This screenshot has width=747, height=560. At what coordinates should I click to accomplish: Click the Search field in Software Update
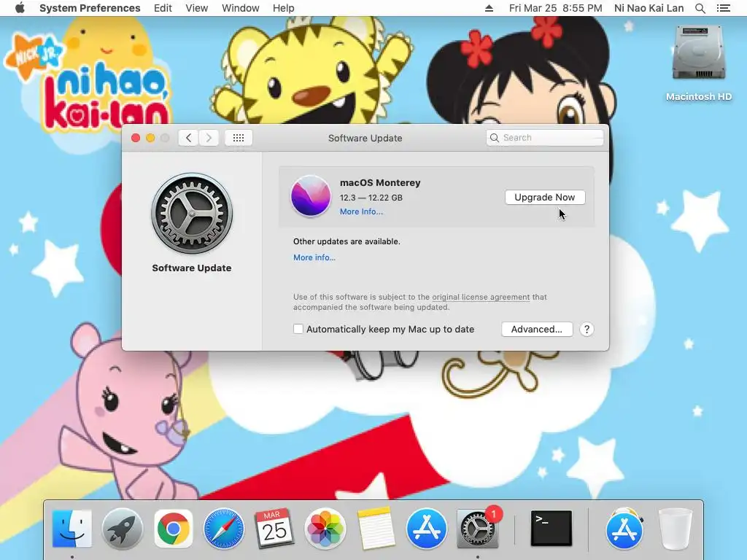click(x=544, y=138)
